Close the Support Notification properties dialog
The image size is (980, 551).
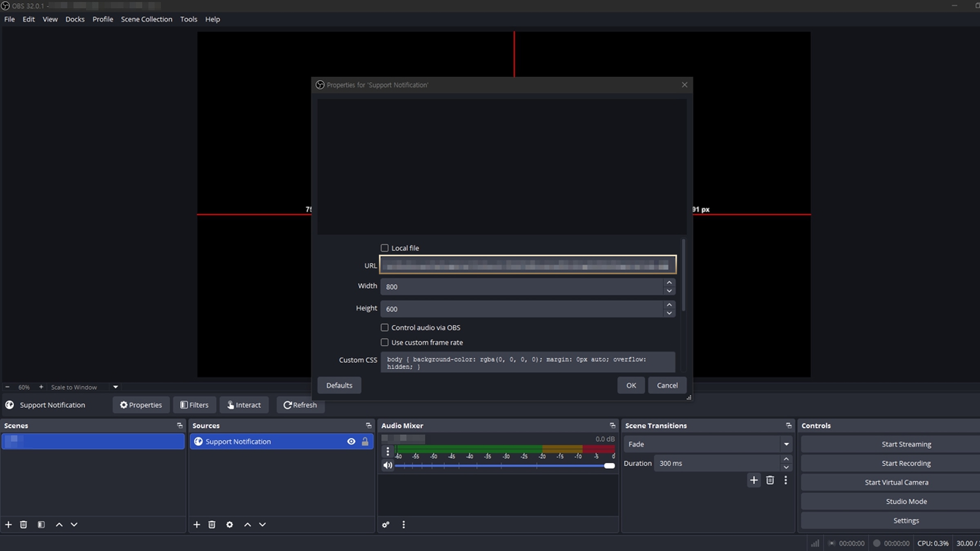[684, 85]
